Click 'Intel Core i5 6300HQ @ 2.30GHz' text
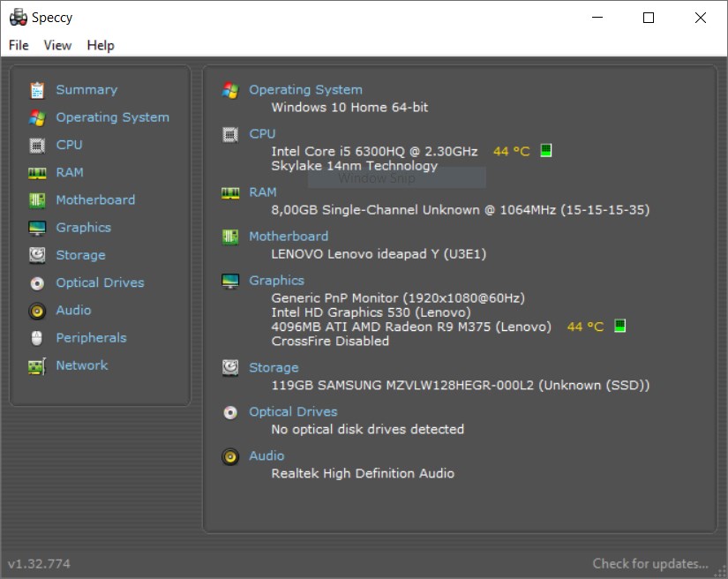728x579 pixels. coord(375,151)
